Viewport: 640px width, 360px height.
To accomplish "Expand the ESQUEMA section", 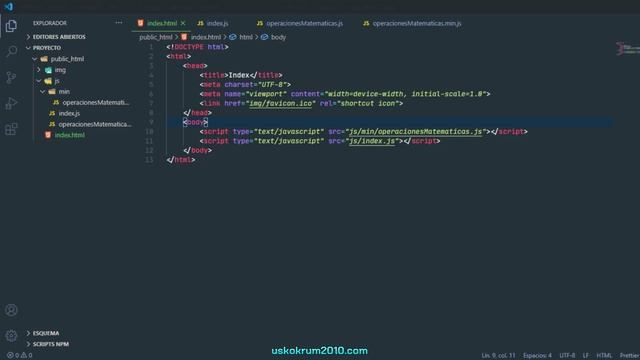I will coord(46,333).
